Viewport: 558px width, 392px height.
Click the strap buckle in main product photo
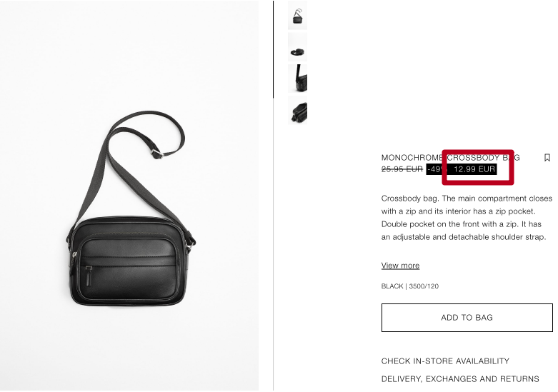pos(157,154)
